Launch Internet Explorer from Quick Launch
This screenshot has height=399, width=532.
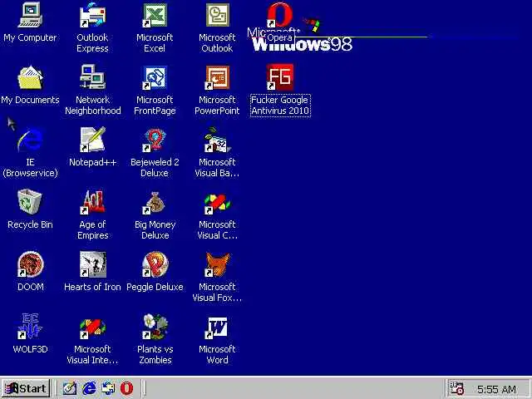(89, 388)
